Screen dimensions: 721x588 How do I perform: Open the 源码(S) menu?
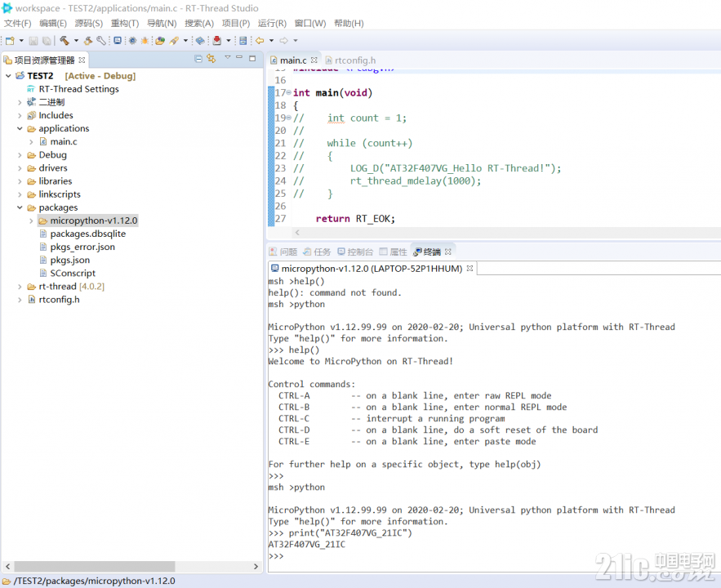coord(89,24)
